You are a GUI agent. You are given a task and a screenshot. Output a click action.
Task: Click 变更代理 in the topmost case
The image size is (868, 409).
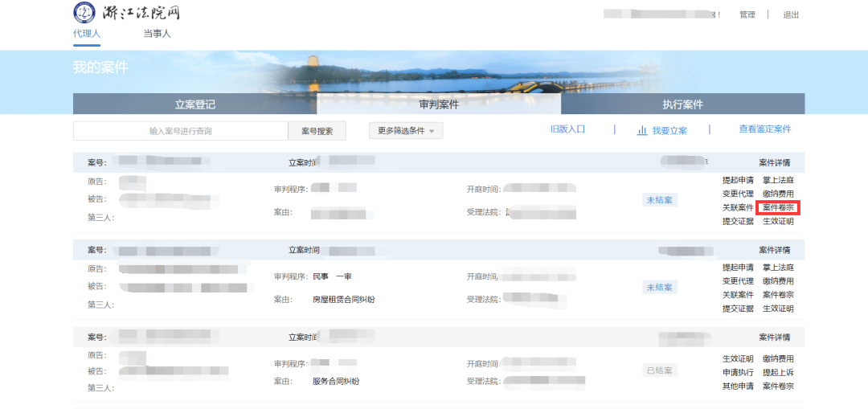coord(738,194)
